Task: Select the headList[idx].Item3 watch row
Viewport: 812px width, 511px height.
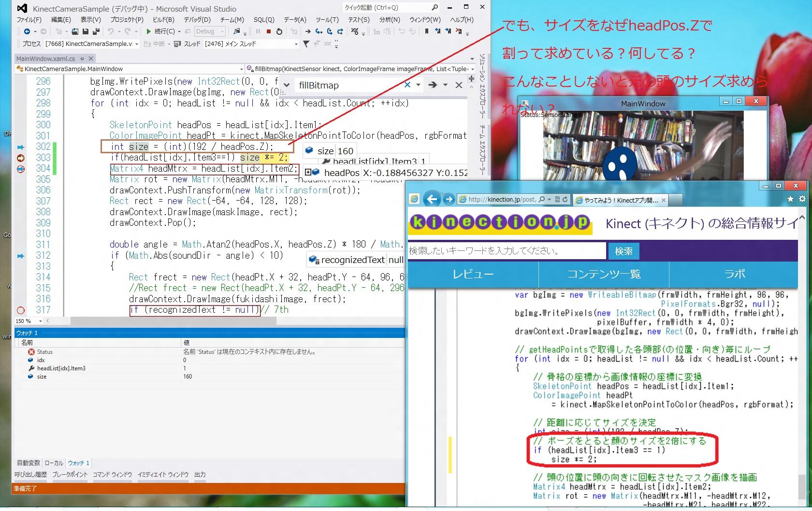Action: [210, 368]
